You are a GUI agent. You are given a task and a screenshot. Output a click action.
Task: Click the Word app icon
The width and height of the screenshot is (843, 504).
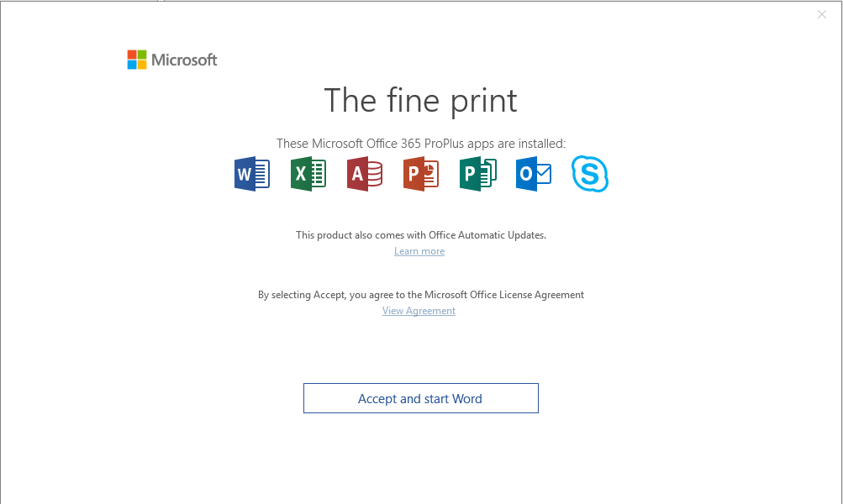tap(252, 175)
